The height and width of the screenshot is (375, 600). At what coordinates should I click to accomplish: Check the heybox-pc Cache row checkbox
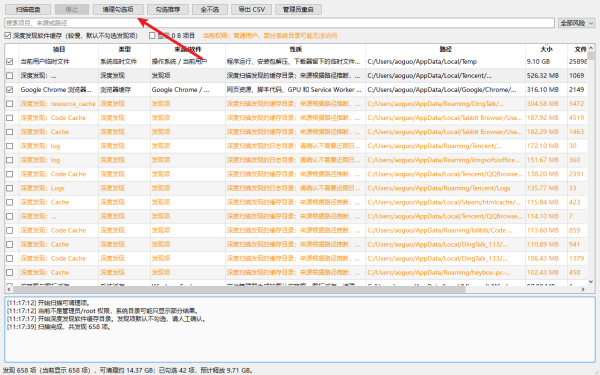10,272
